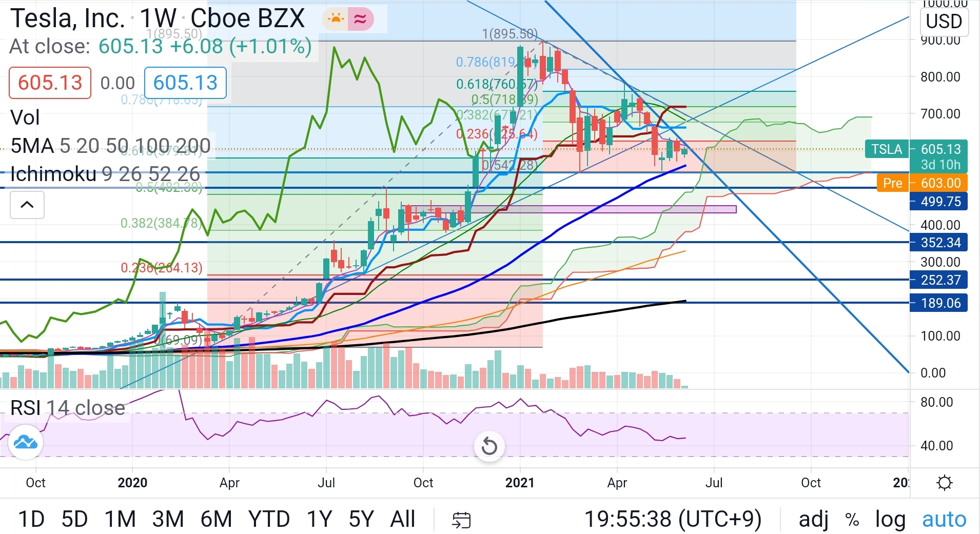The image size is (980, 534).
Task: Click the 1W interval label
Action: point(158,18)
